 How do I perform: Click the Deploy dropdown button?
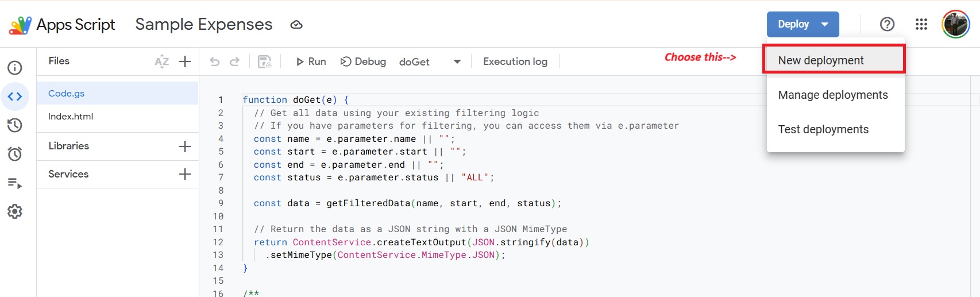pyautogui.click(x=802, y=24)
